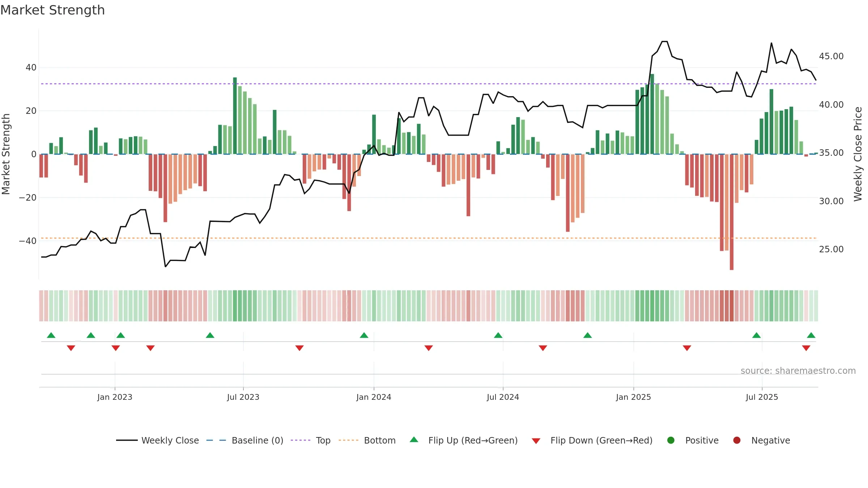The height and width of the screenshot is (488, 868).
Task: Click the green flip-up triangle just before Jul 2024
Action: (x=498, y=335)
